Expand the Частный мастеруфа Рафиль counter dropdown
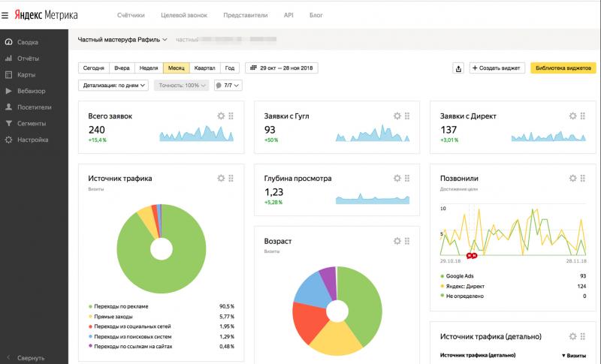601x364 pixels. click(122, 40)
